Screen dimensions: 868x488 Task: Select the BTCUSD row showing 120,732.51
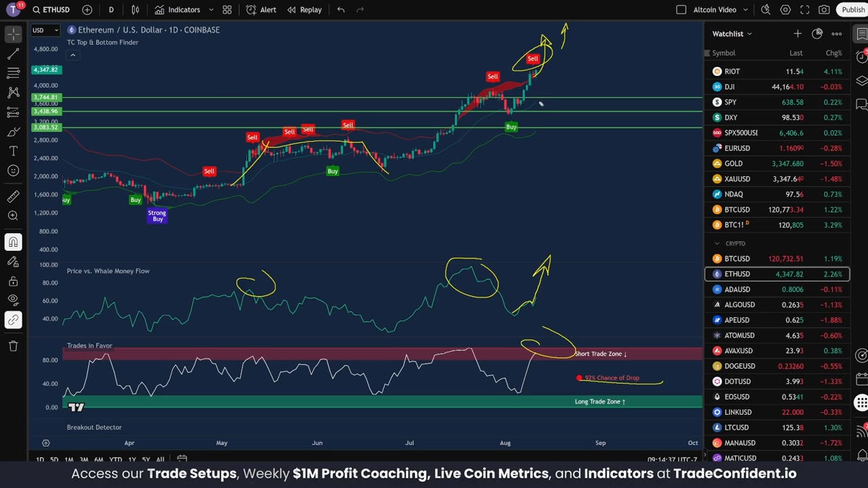coord(777,259)
